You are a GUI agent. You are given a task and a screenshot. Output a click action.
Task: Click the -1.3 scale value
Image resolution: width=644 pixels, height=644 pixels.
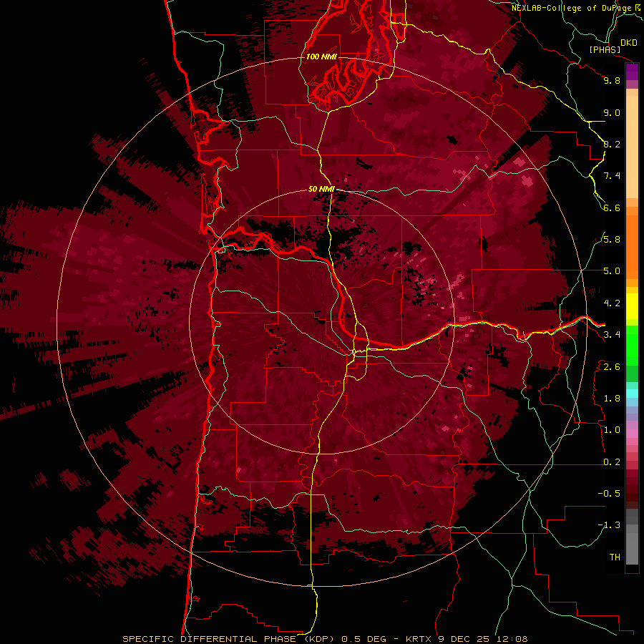pos(609,525)
